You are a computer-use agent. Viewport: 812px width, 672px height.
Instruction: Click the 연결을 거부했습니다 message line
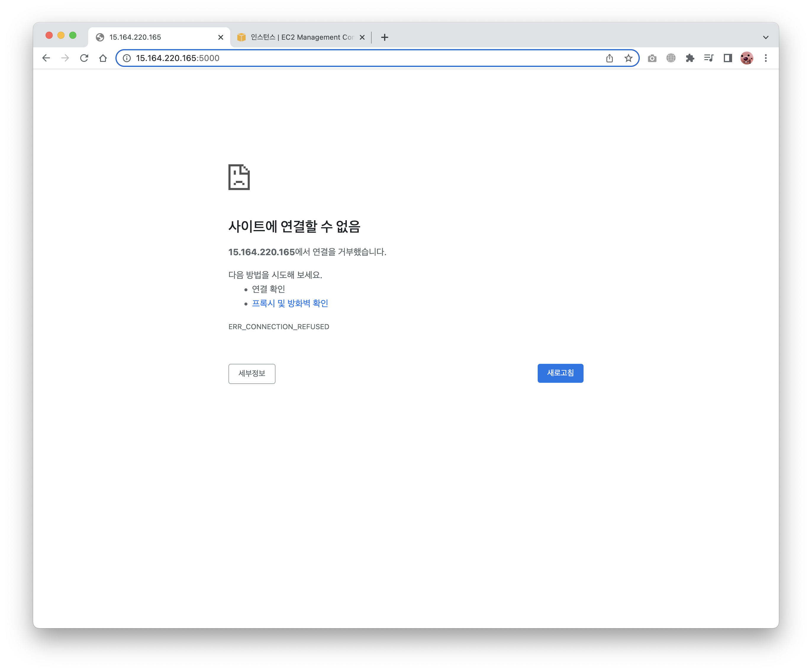[307, 252]
